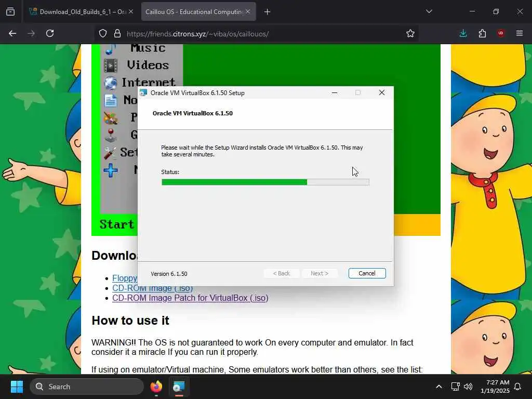Open the clock and date panel

[x=495, y=387]
